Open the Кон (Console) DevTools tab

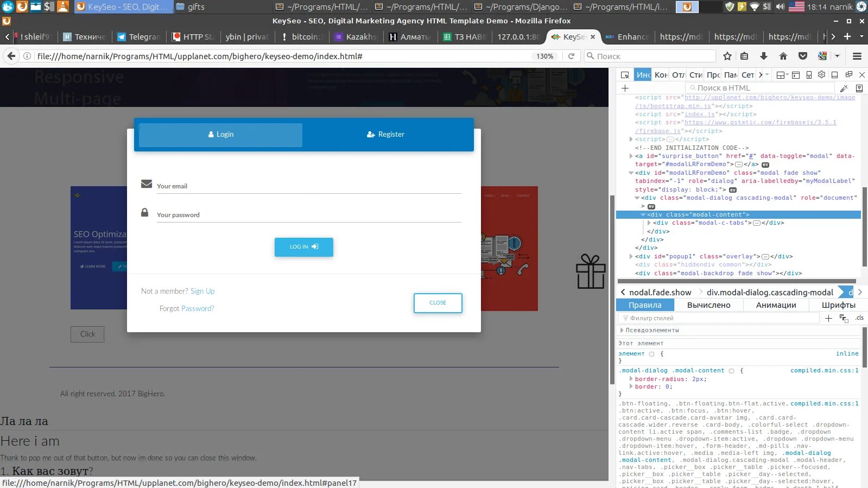661,75
